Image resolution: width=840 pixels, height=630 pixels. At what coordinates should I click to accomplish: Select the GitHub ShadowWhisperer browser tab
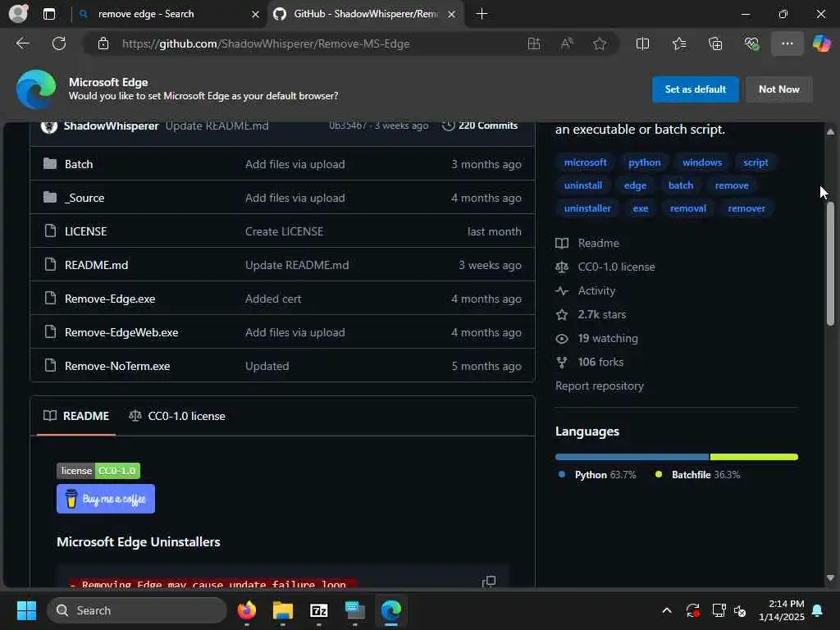point(366,14)
